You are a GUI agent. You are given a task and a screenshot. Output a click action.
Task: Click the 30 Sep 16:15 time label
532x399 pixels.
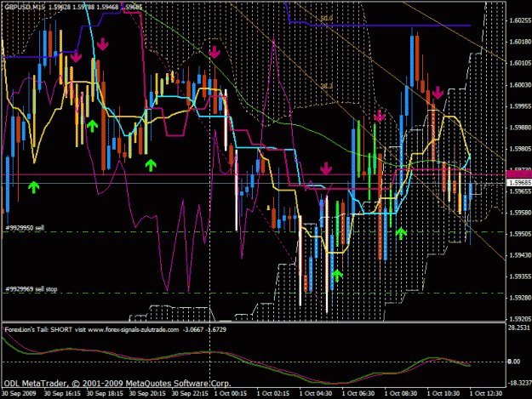tap(62, 394)
